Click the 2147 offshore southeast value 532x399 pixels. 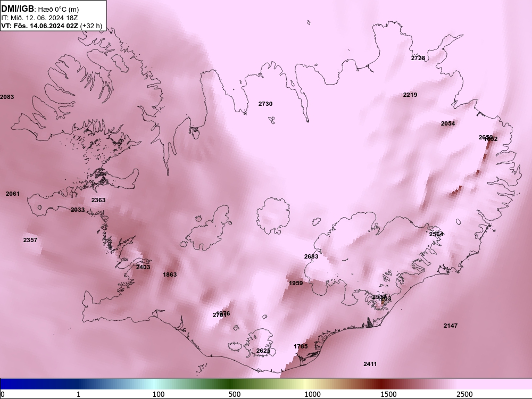pyautogui.click(x=451, y=326)
